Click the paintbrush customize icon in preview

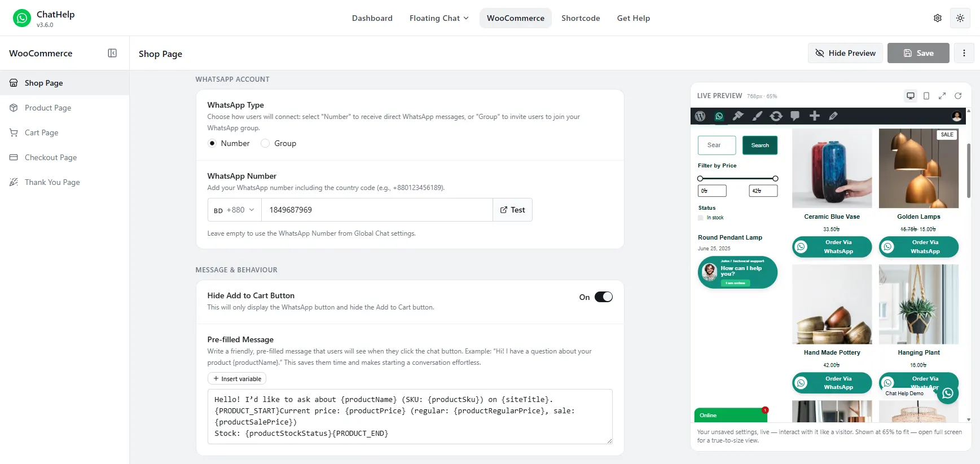[x=757, y=116]
